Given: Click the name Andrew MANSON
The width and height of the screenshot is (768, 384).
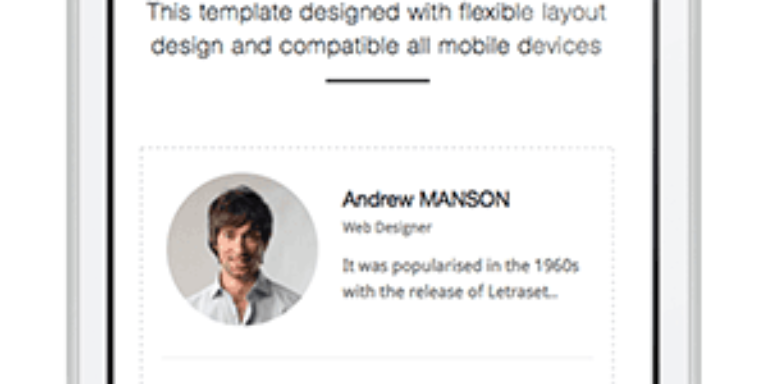Looking at the screenshot, I should tap(426, 199).
